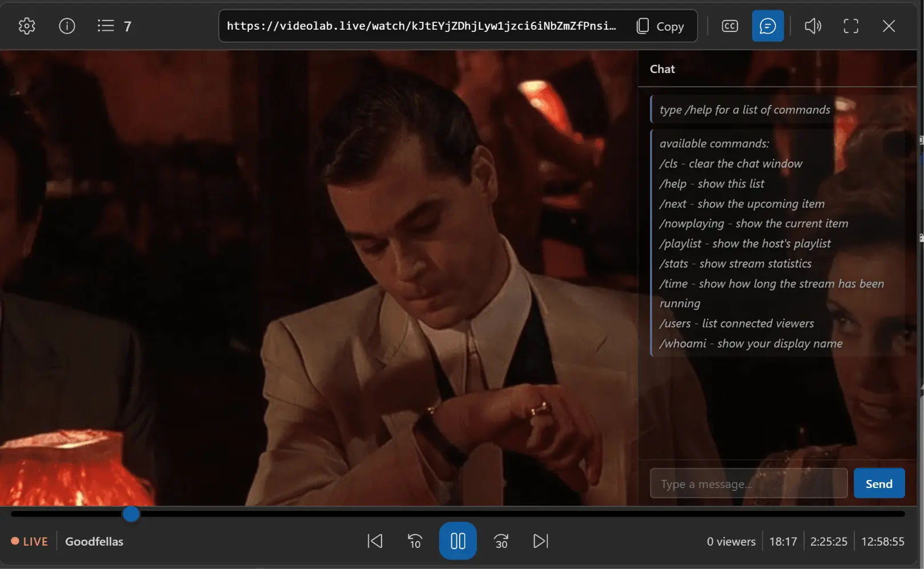Click the playback progress track
Viewport: 924px width, 569px height.
[458, 514]
